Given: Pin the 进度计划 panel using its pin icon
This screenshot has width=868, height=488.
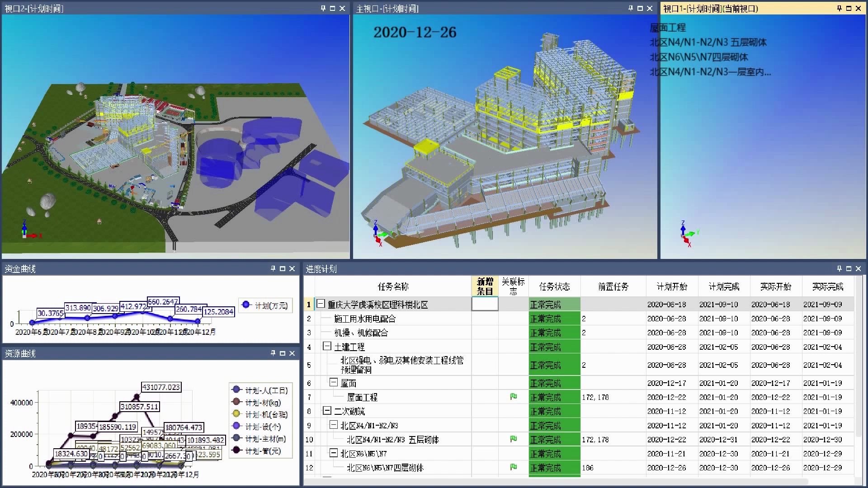Looking at the screenshot, I should [x=839, y=268].
